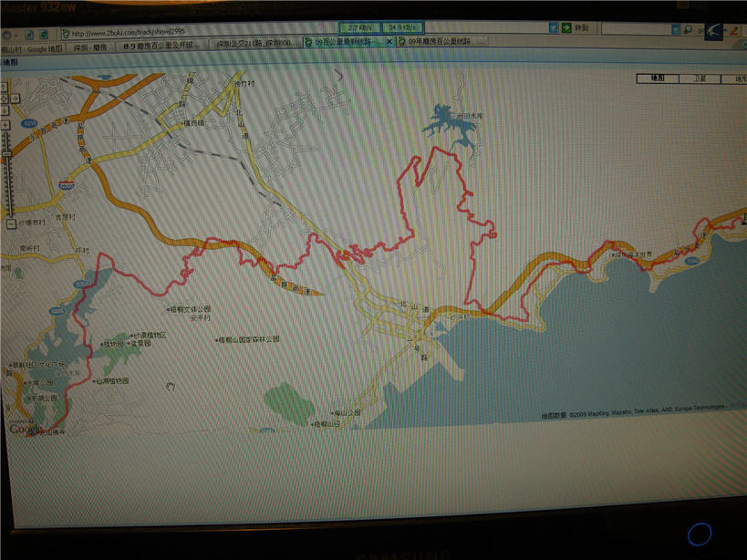Close the active 09百公里 tab

pyautogui.click(x=389, y=42)
